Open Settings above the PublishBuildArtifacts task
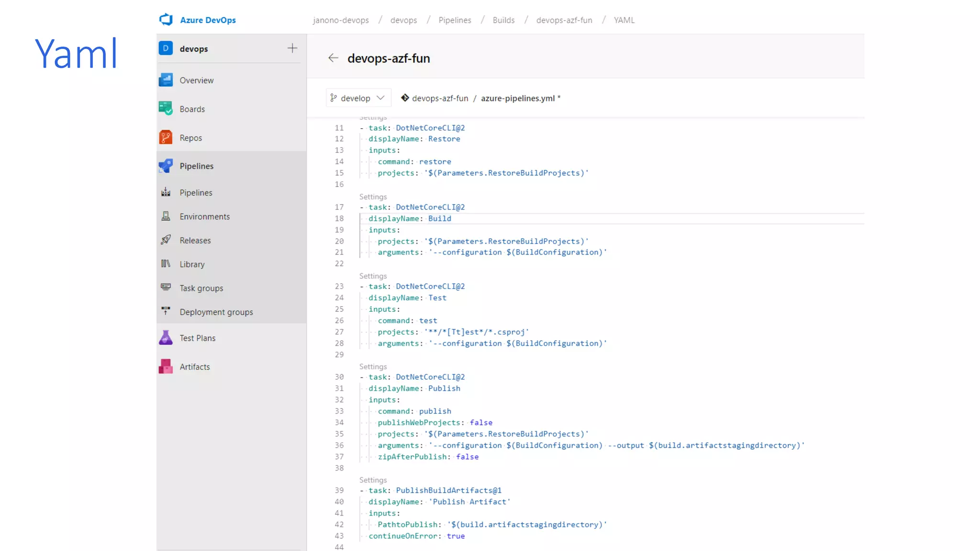The width and height of the screenshot is (980, 551). pyautogui.click(x=373, y=480)
